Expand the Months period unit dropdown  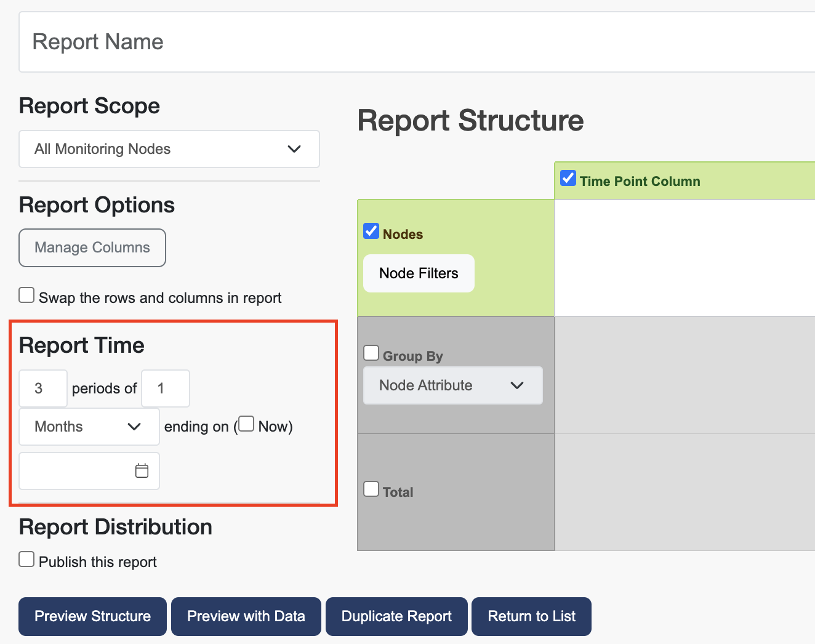(x=89, y=427)
